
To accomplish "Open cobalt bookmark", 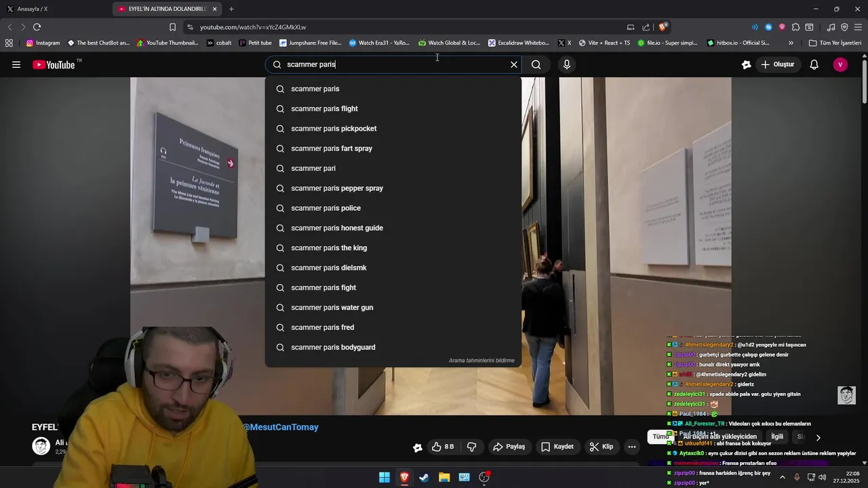I will tap(219, 43).
